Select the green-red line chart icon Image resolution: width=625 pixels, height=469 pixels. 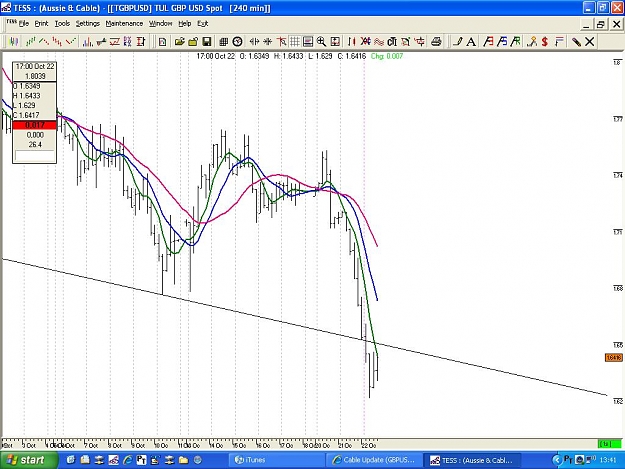pyautogui.click(x=44, y=41)
